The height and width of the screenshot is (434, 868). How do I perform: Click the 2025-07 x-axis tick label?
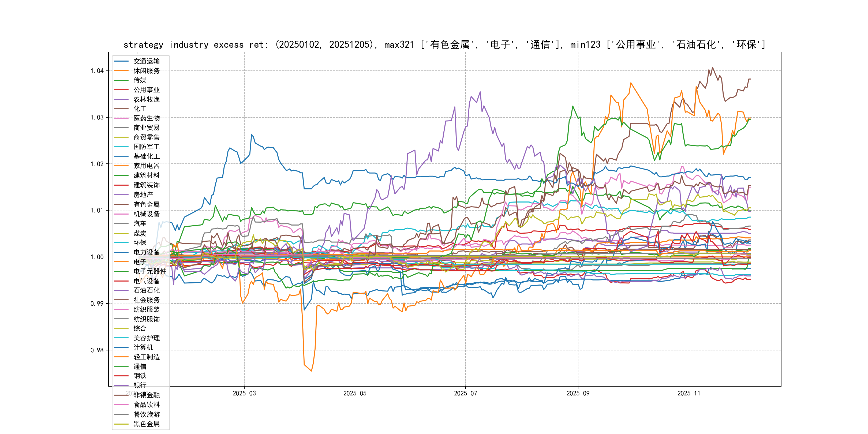pos(465,393)
